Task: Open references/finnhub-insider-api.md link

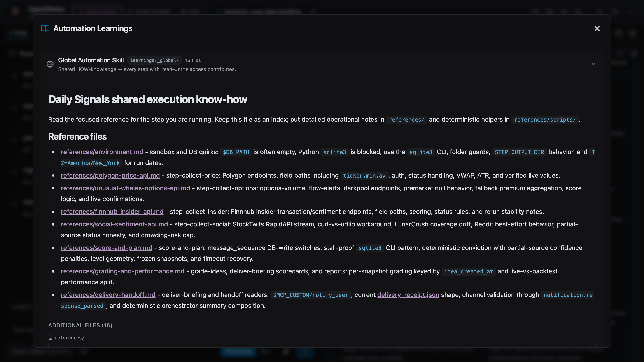Action: tap(112, 212)
